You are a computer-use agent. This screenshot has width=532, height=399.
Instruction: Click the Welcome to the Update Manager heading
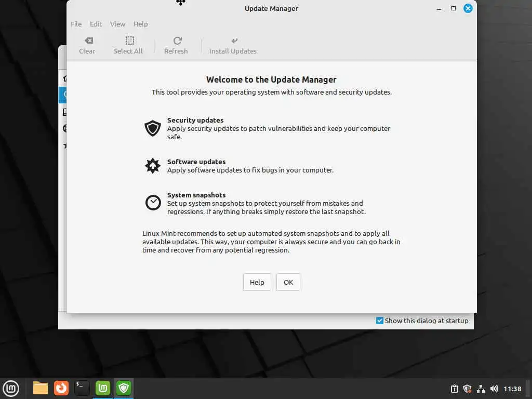[271, 79]
